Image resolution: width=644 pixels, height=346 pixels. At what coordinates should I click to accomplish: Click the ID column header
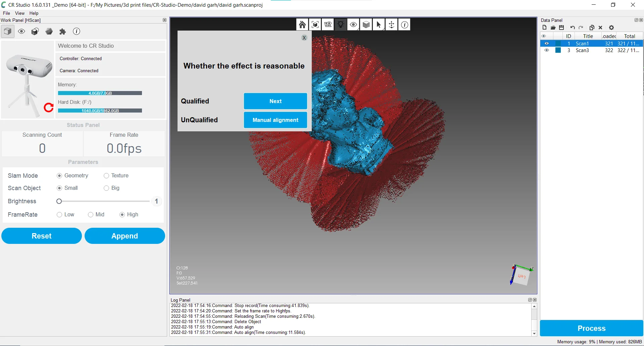[x=568, y=36]
